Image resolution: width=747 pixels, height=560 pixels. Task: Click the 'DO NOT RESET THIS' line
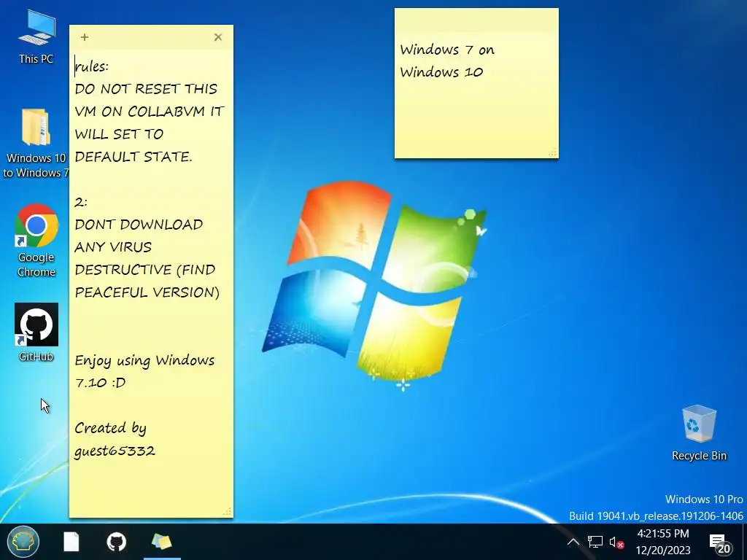146,89
